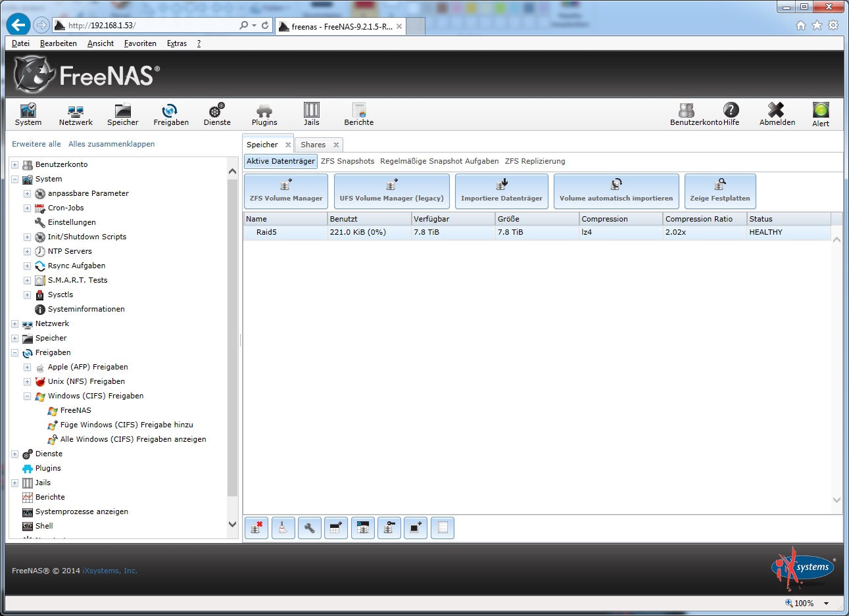The height and width of the screenshot is (616, 849).
Task: Open the Berichte toolbar icon
Action: coord(358,114)
